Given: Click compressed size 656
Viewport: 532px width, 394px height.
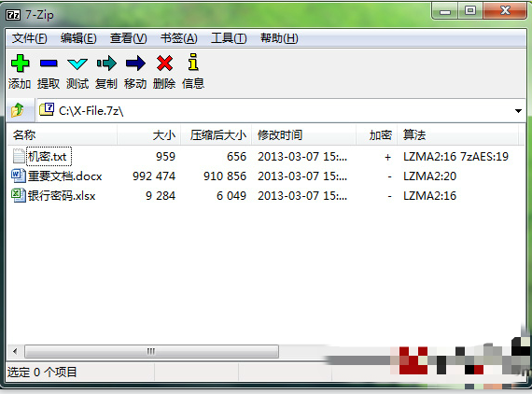Looking at the screenshot, I should coord(236,157).
